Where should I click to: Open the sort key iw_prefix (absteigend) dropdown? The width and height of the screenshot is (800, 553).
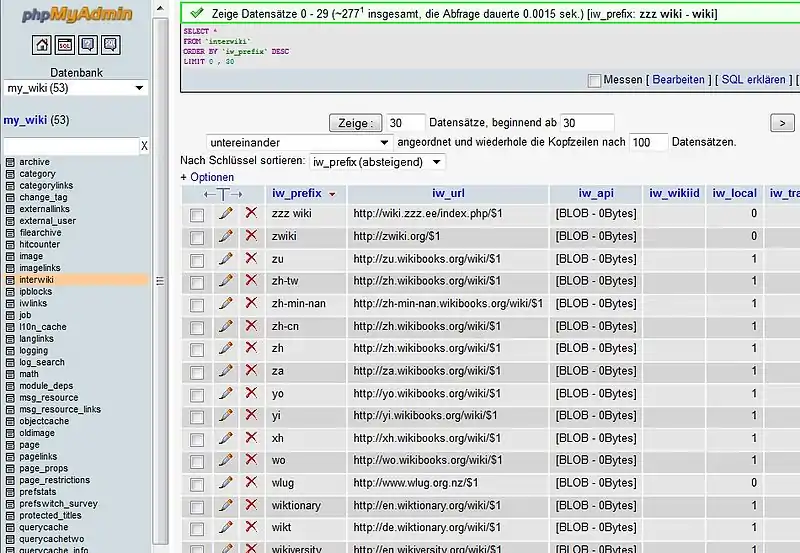pyautogui.click(x=377, y=162)
